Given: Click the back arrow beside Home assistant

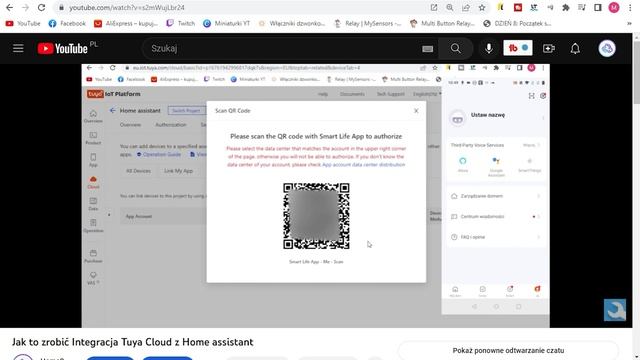Looking at the screenshot, I should point(113,110).
